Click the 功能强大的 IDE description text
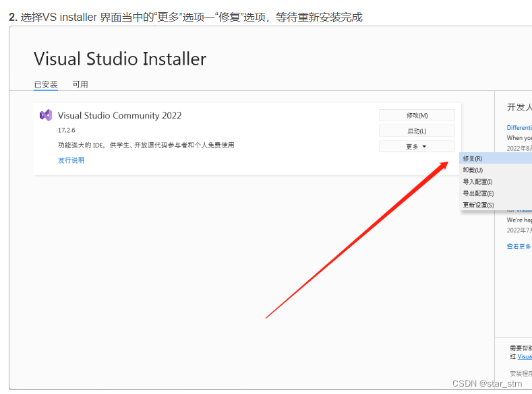The image size is (532, 394). [146, 145]
